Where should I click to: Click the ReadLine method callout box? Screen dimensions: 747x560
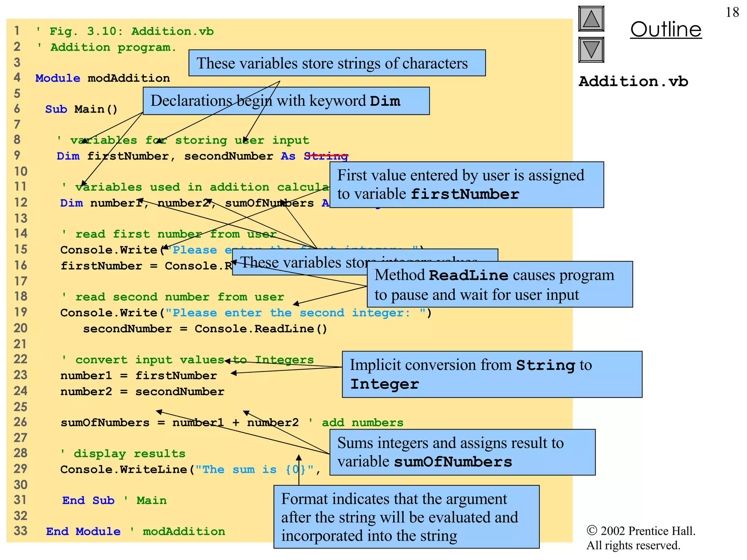[499, 284]
